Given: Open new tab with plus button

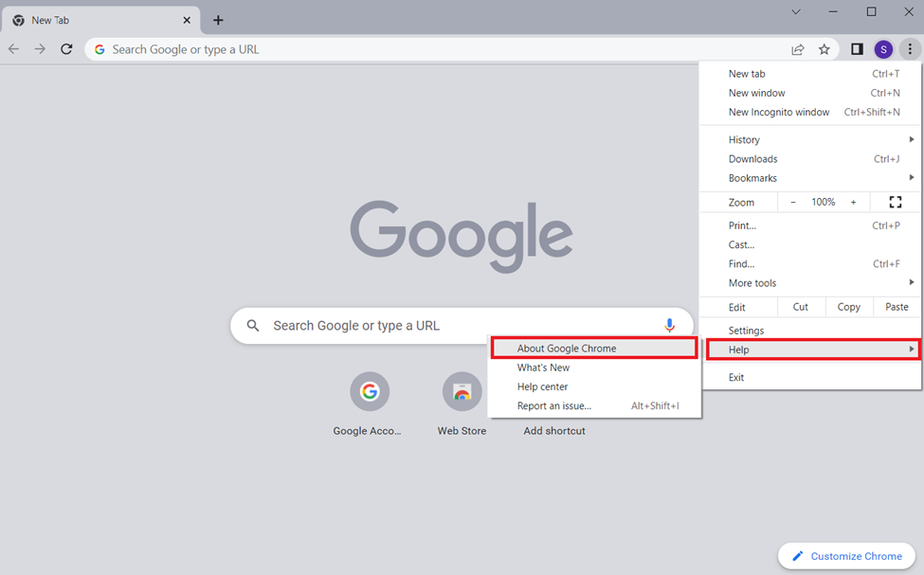Looking at the screenshot, I should click(x=218, y=20).
